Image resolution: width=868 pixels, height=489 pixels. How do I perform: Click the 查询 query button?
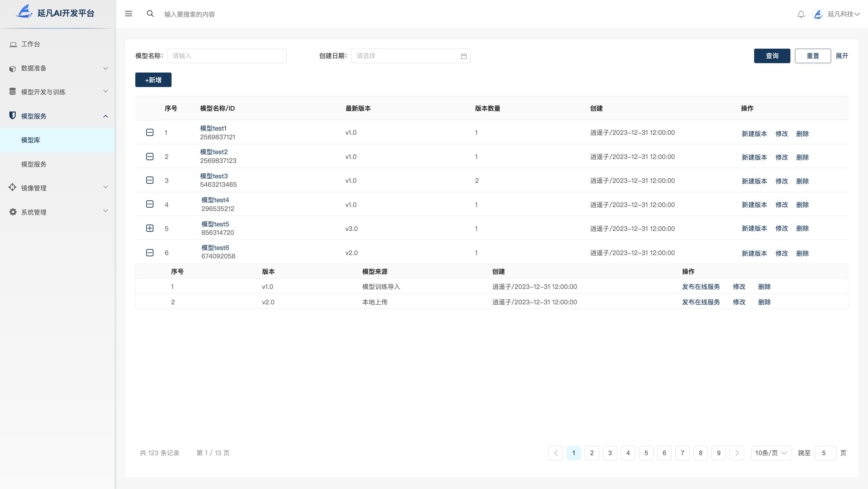click(772, 56)
